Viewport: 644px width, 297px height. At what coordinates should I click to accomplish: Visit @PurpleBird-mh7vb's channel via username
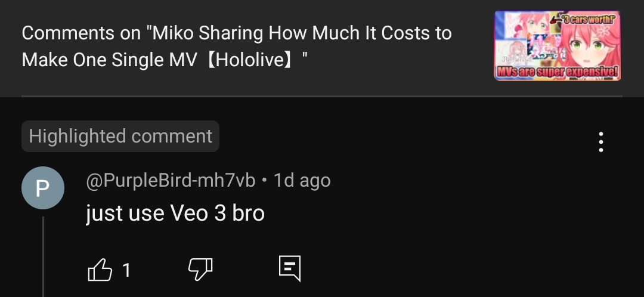point(171,180)
